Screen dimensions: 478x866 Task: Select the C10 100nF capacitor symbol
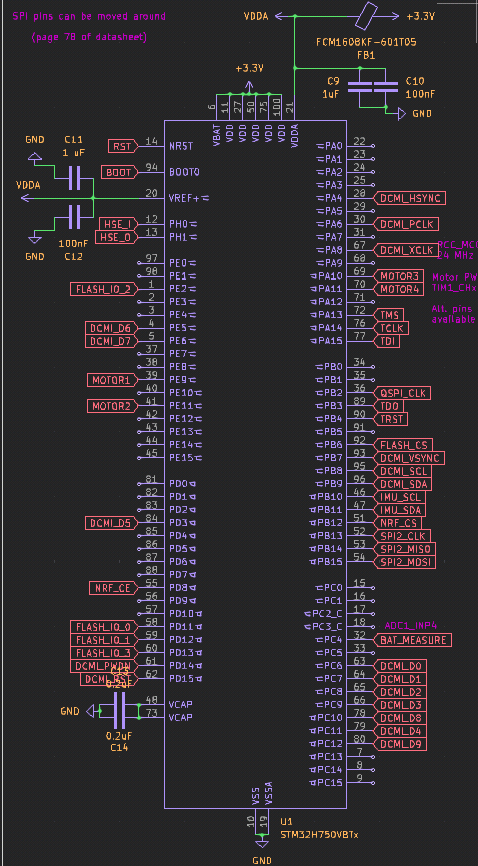point(386,87)
